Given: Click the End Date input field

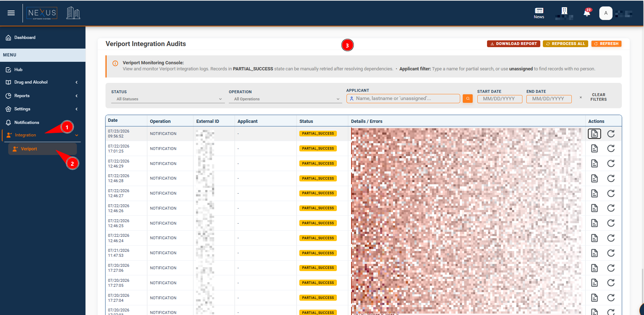Looking at the screenshot, I should (549, 99).
